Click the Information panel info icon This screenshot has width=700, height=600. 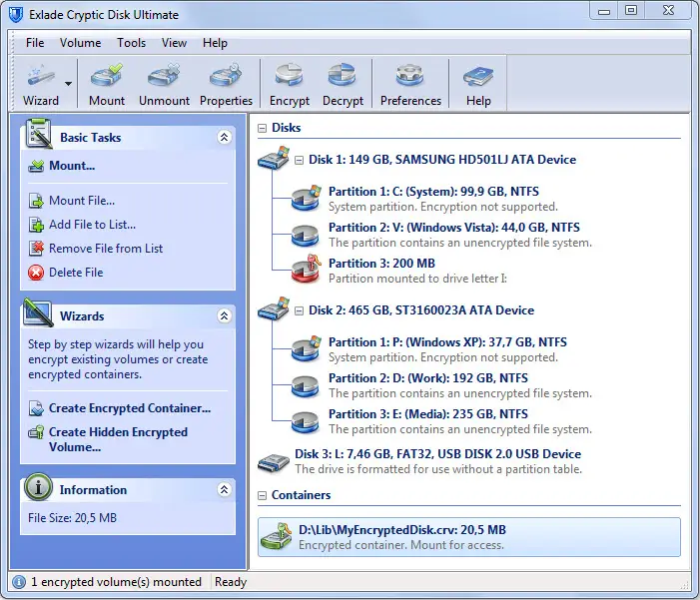click(x=38, y=487)
